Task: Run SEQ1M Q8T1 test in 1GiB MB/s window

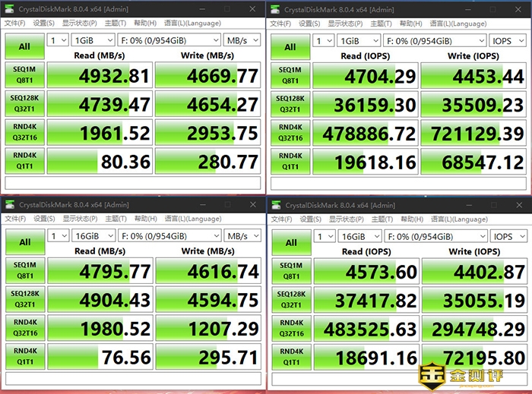Action: (x=25, y=75)
